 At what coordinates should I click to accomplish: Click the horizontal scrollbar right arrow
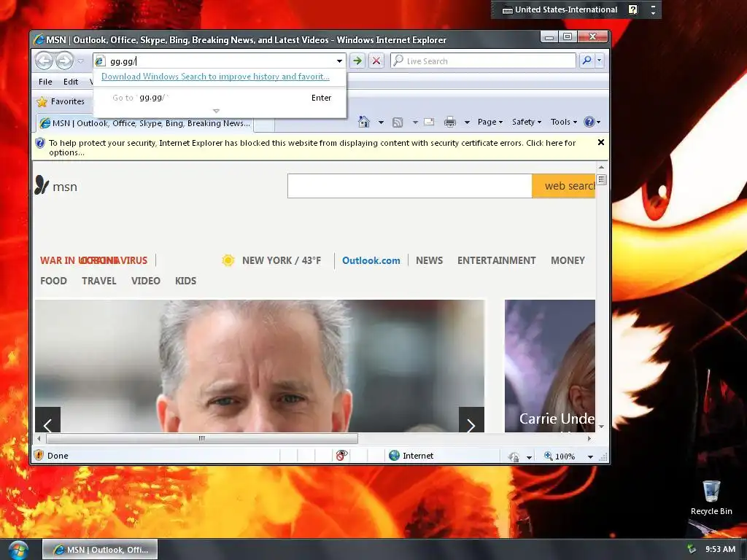[x=589, y=438]
